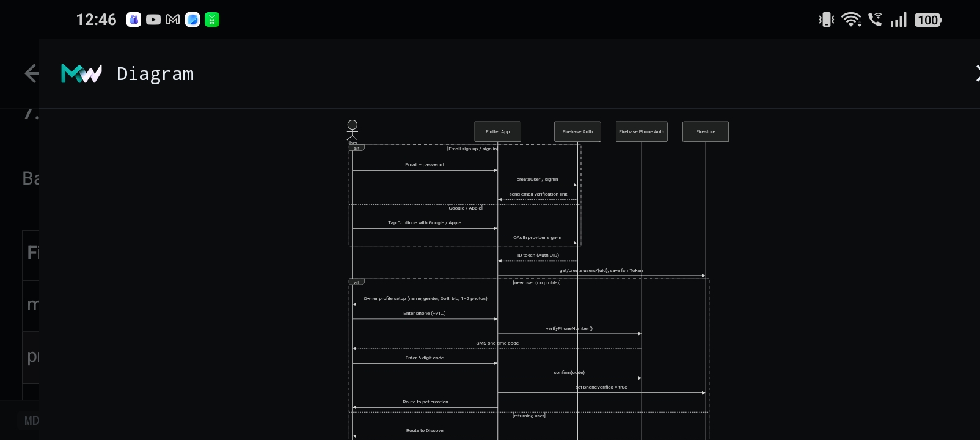The image size is (980, 440).
Task: Tap the green app notification icon
Action: tap(212, 20)
